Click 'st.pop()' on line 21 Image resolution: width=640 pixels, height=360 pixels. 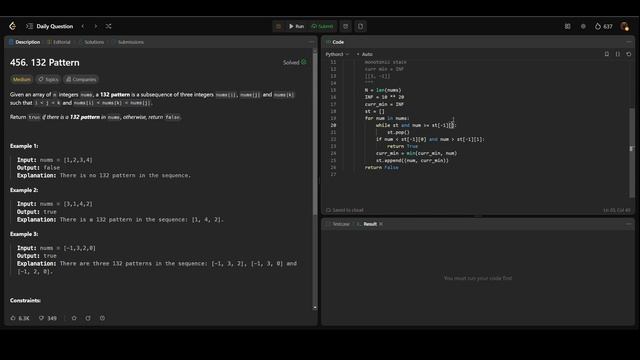(x=398, y=132)
